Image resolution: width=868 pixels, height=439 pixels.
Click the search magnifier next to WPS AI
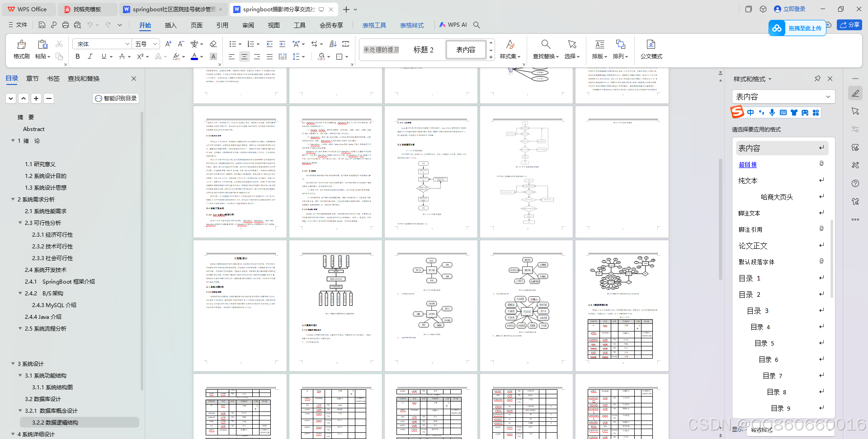click(x=476, y=25)
